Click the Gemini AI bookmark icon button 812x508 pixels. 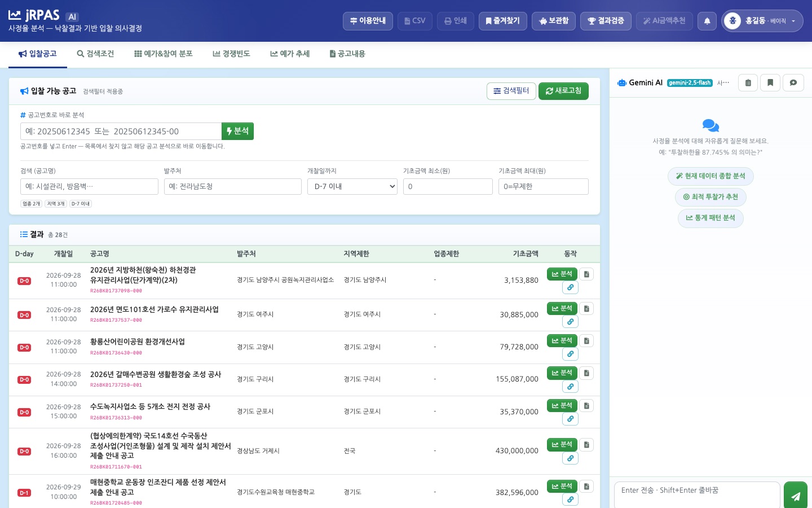770,83
